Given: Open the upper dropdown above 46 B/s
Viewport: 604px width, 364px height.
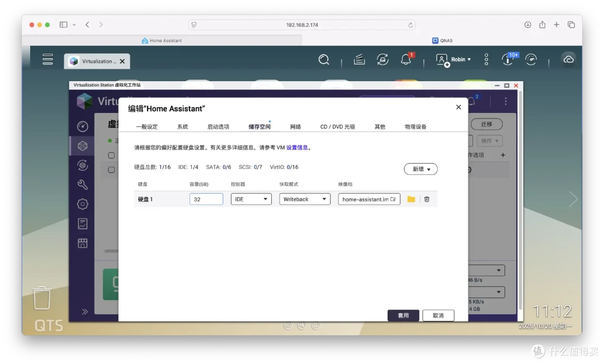Looking at the screenshot, I should [487, 270].
